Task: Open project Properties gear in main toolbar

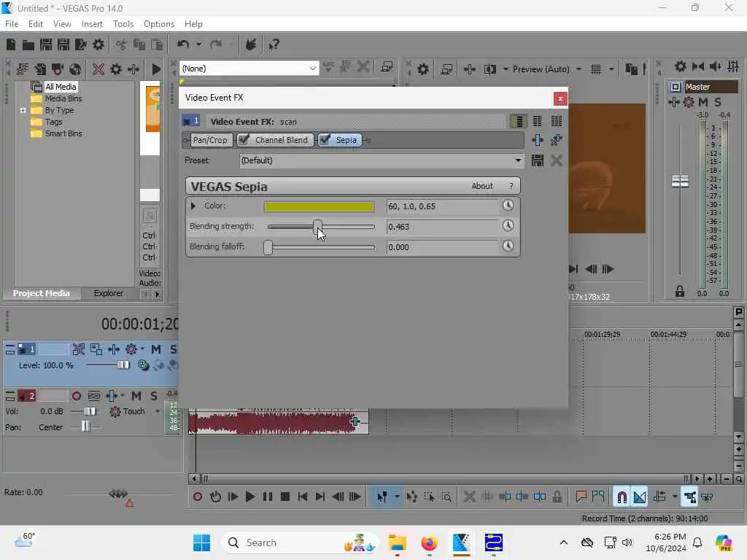Action: [98, 44]
